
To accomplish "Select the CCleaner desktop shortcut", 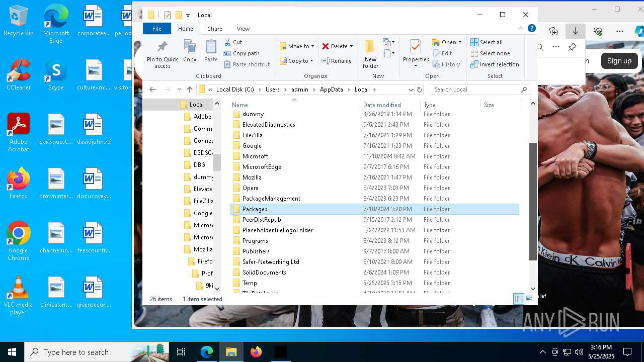I will pyautogui.click(x=19, y=75).
